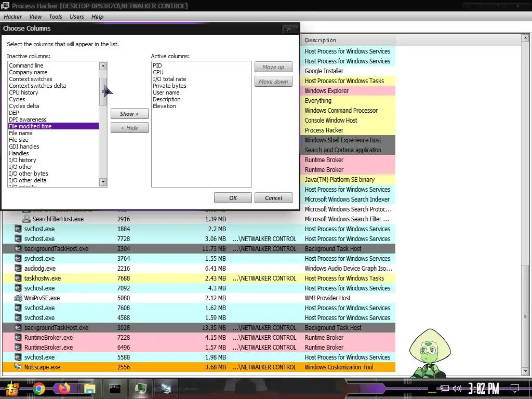This screenshot has height=399, width=532.
Task: Open the Users menu
Action: point(77,17)
